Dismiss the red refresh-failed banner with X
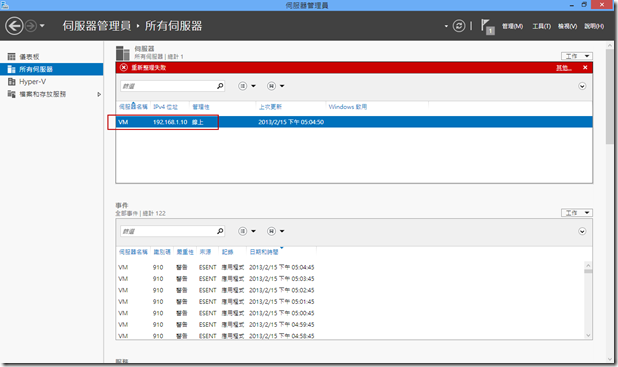The width and height of the screenshot is (618, 367). (585, 67)
